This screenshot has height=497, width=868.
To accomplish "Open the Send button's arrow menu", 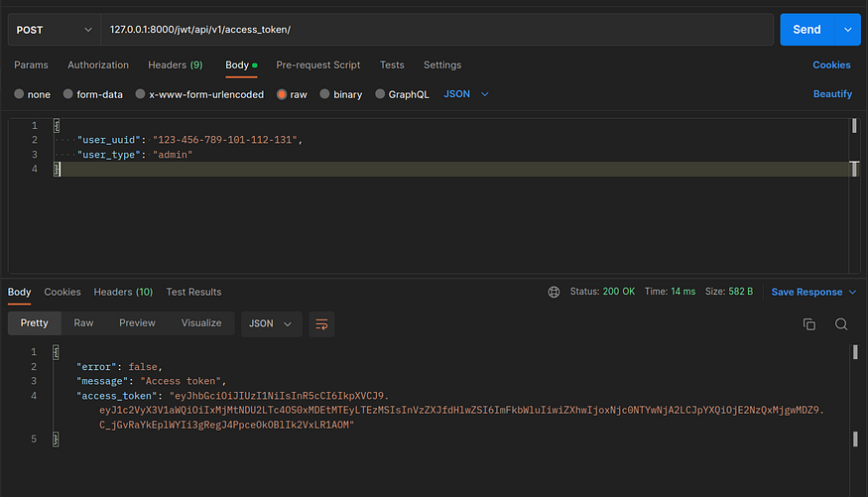I will coord(847,30).
